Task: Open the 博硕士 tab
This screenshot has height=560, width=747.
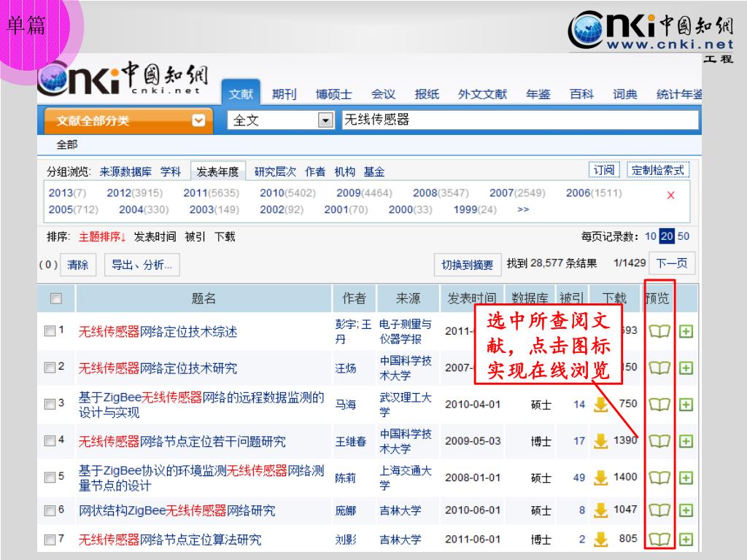Action: (x=333, y=94)
